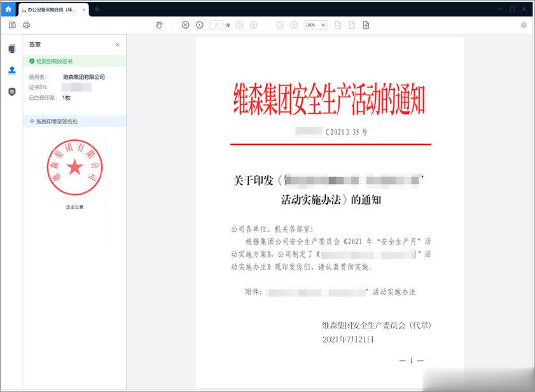The height and width of the screenshot is (392, 535).
Task: Switch to continuous page view icon
Action: click(x=352, y=25)
